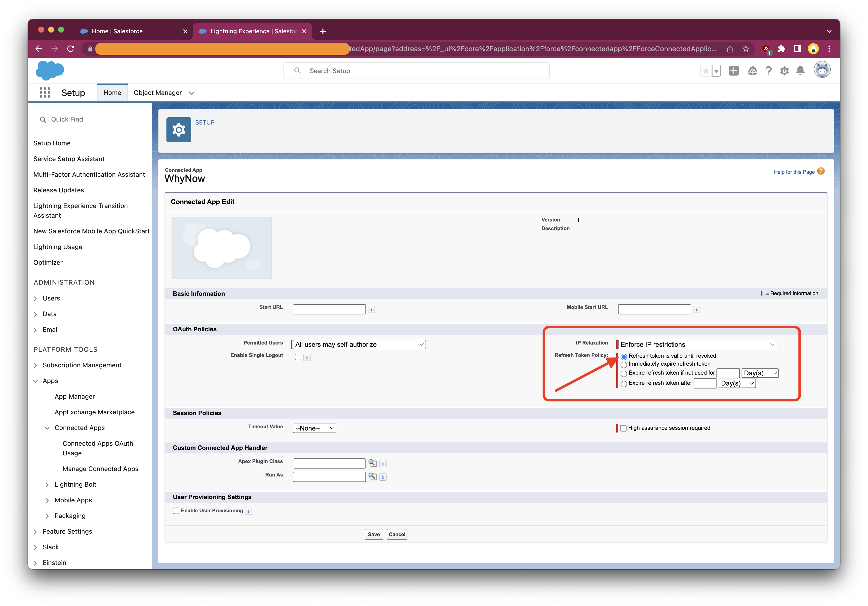Check High assurance session required
Image resolution: width=868 pixels, height=606 pixels.
pos(623,428)
